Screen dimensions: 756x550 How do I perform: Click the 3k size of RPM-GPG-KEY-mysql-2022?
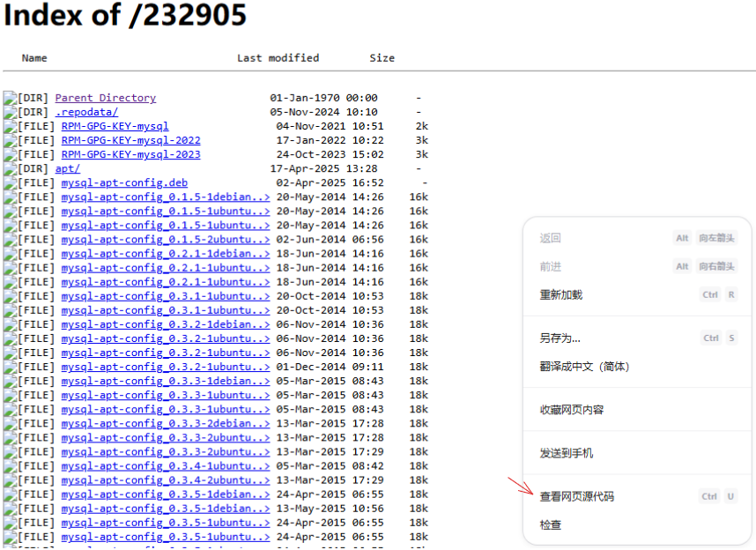[422, 140]
